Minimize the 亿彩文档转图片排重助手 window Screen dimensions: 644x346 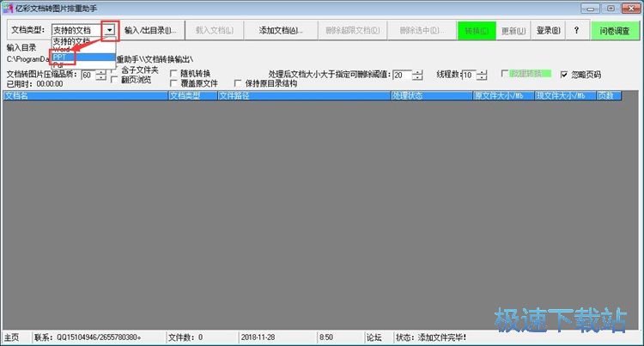tap(590, 9)
